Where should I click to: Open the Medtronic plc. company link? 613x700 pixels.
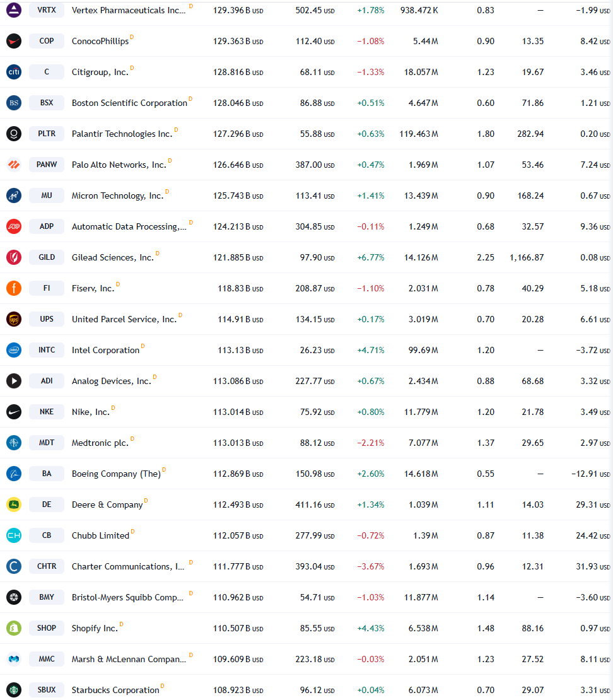[100, 443]
